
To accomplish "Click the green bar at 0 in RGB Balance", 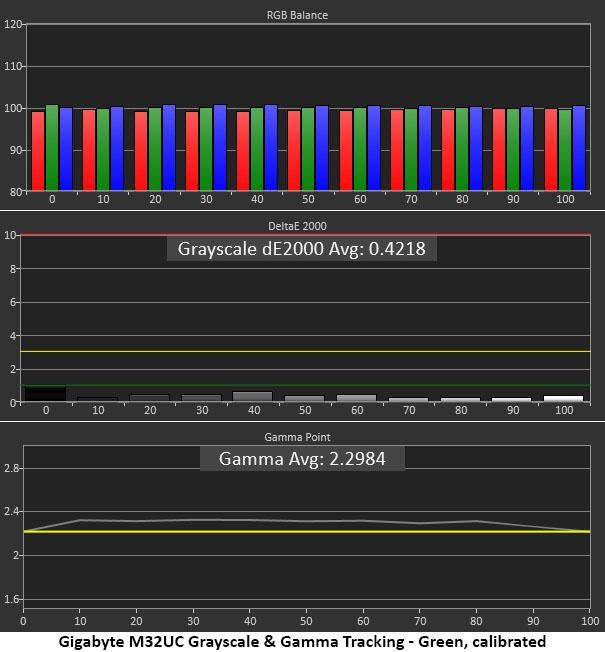I will 52,148.
